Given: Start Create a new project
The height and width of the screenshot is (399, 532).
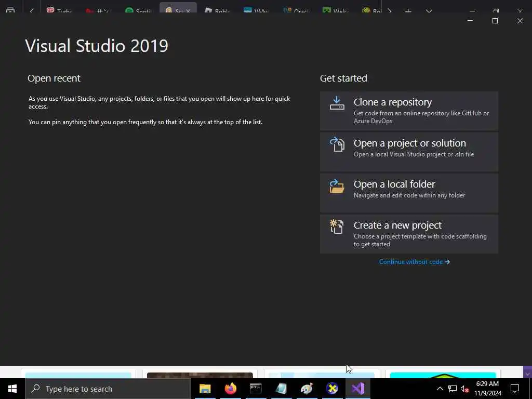Looking at the screenshot, I should 409,234.
